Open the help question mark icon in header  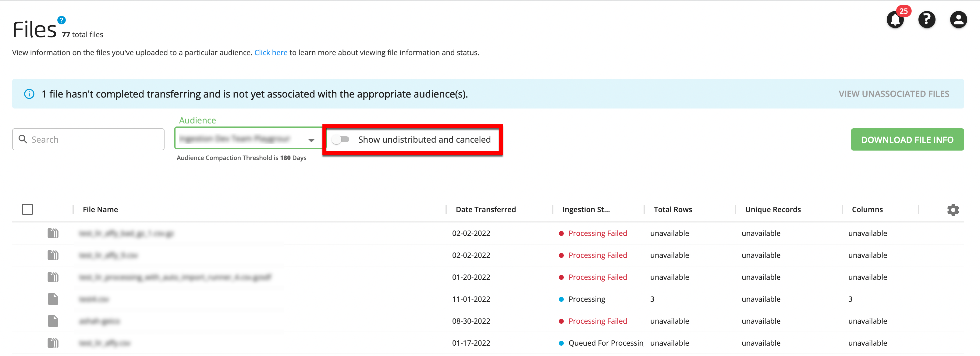point(927,20)
